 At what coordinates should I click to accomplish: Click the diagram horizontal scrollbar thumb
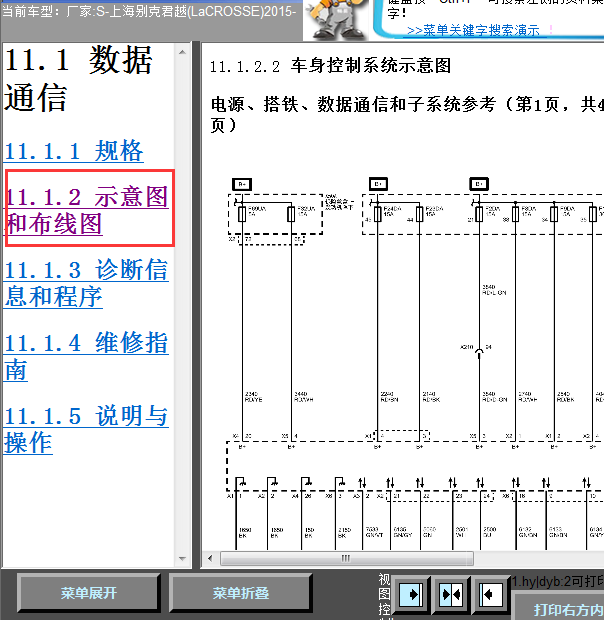(x=347, y=558)
